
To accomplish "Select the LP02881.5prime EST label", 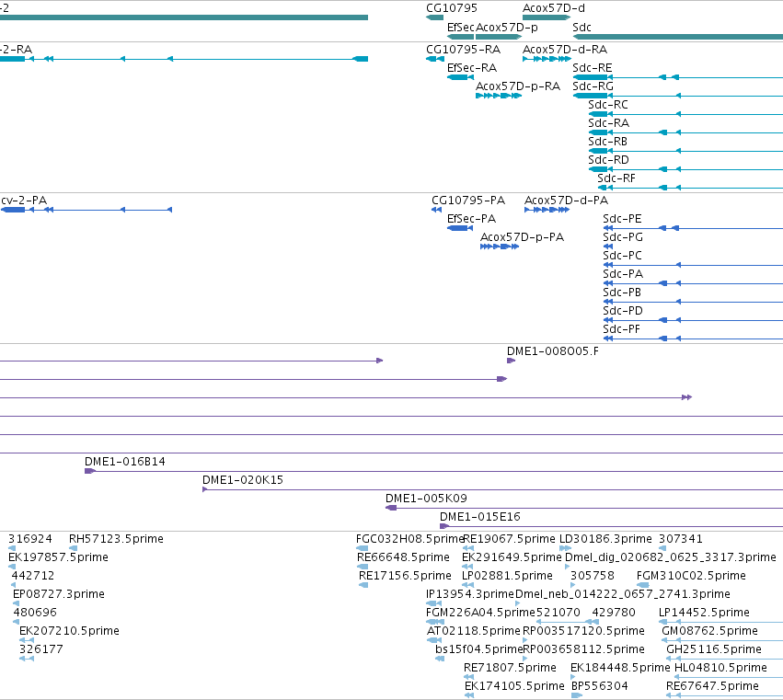I will 507,576.
